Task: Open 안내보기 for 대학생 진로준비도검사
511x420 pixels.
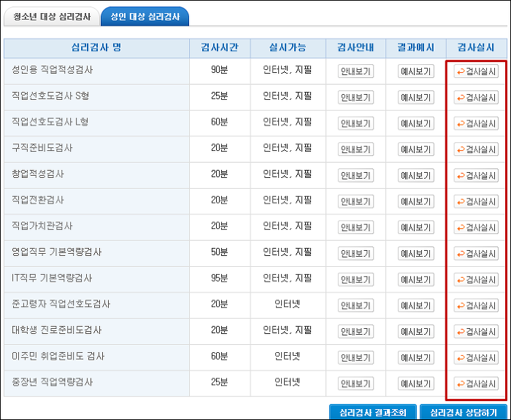Action: (x=356, y=332)
